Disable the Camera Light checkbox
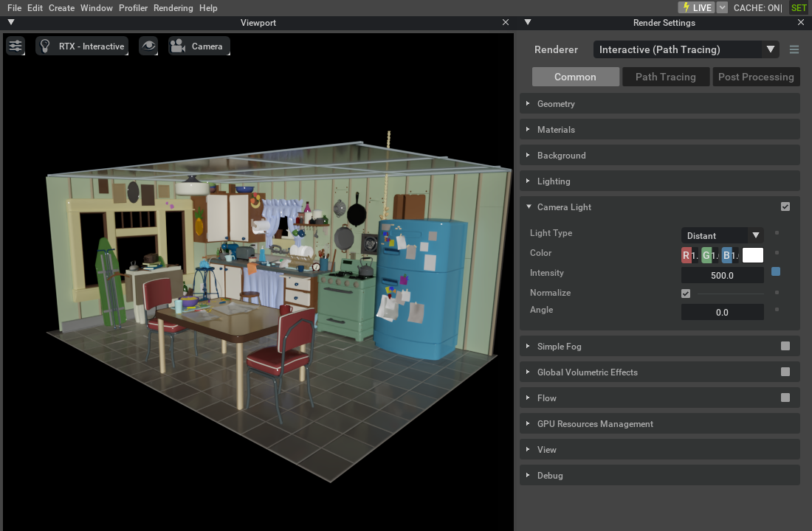Viewport: 812px width, 531px height. coord(785,206)
